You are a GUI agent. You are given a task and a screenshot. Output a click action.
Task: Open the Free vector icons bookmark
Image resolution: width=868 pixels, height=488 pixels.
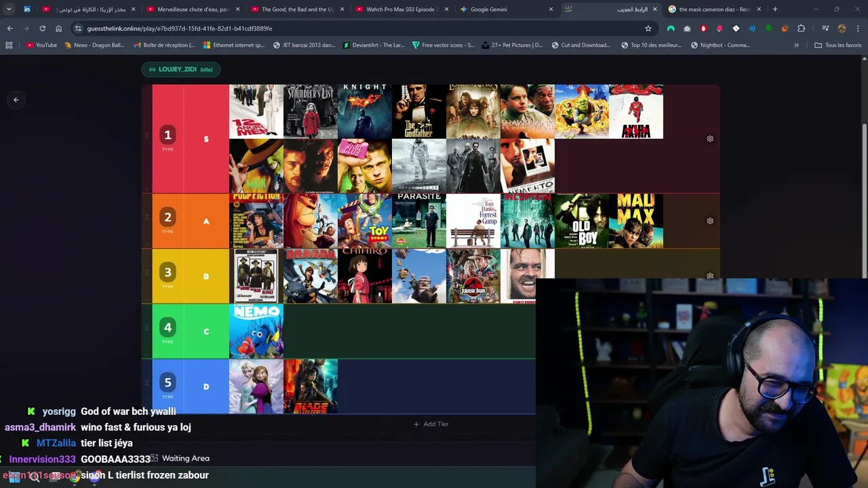coord(443,45)
